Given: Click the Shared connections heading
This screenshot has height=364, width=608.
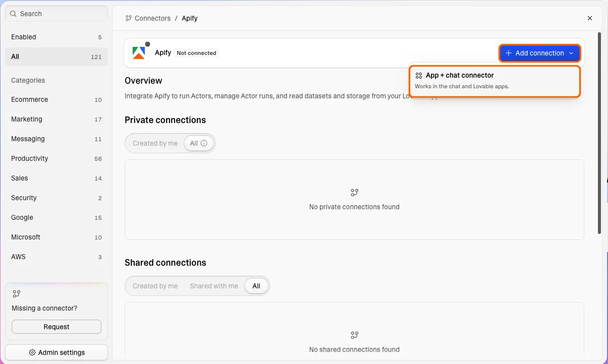Looking at the screenshot, I should click(x=165, y=263).
